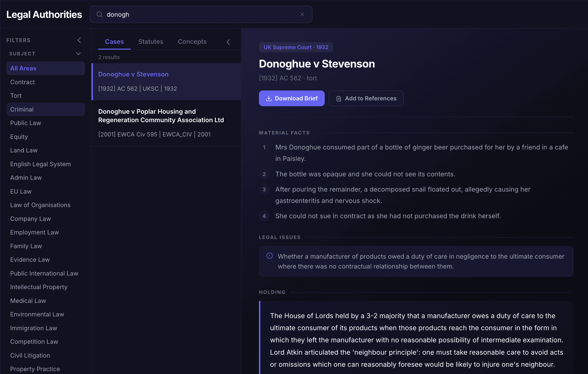Open the Concepts tab
Viewport: 588px width, 374px height.
(192, 42)
